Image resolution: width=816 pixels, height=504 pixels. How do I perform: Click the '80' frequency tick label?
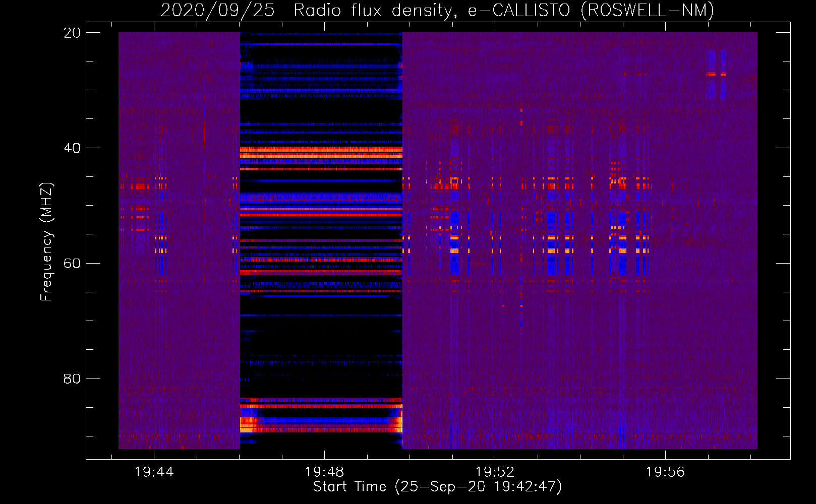[x=72, y=379]
